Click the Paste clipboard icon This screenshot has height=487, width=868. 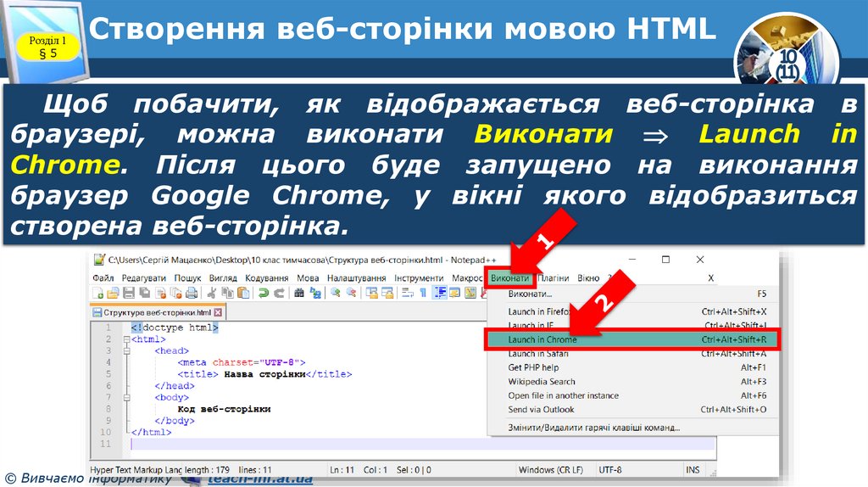[243, 293]
